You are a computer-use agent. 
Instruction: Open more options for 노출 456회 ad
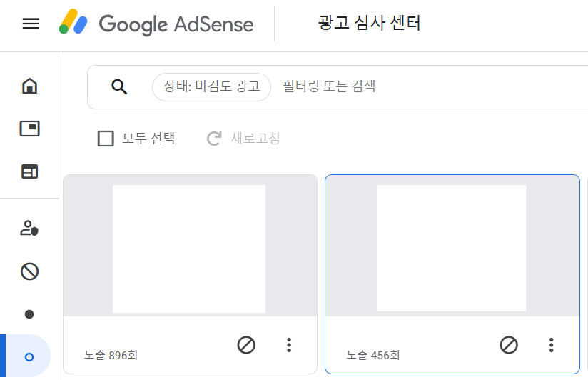[551, 345]
